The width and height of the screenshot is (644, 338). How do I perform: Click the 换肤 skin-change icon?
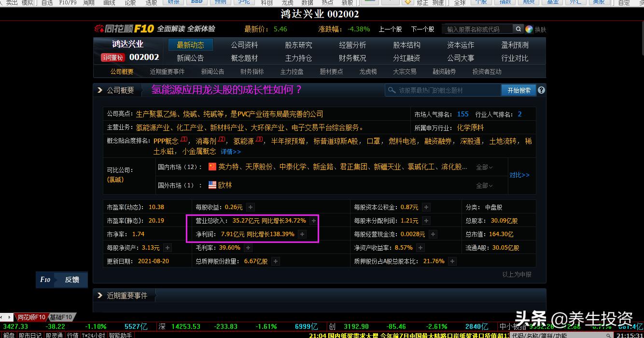[x=530, y=29]
